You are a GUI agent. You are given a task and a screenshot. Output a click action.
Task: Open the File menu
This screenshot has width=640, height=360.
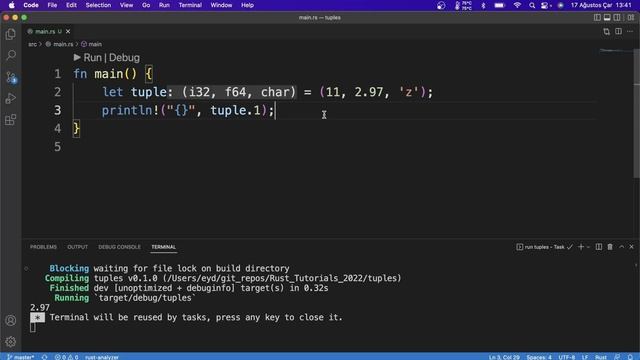[52, 5]
